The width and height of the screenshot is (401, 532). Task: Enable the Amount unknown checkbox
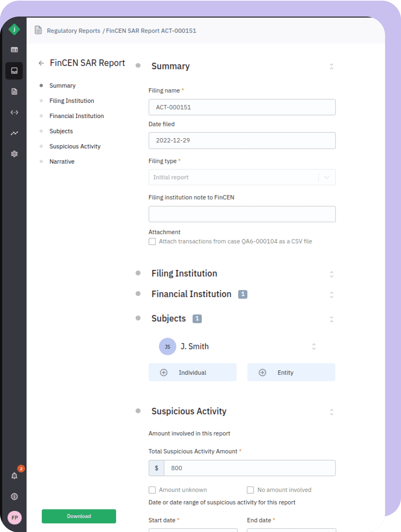pyautogui.click(x=152, y=490)
